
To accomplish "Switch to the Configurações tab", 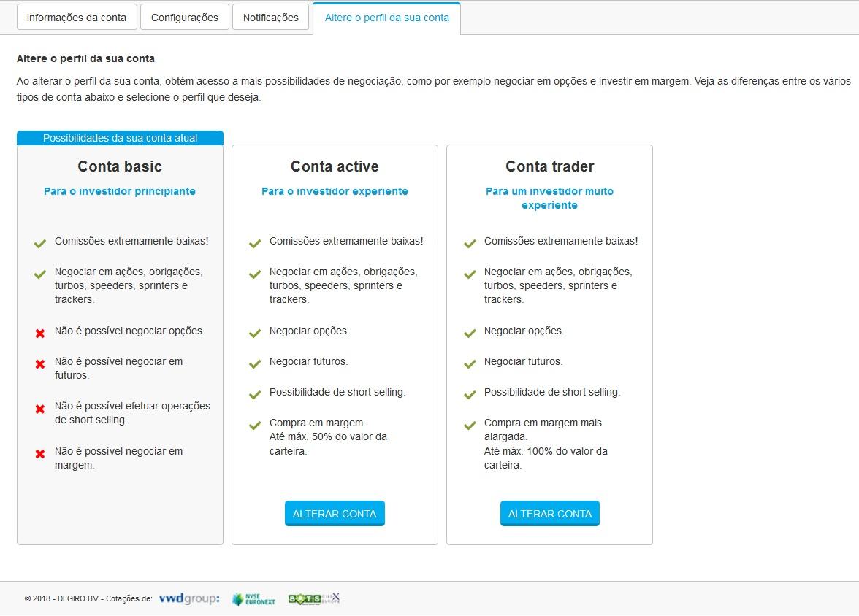I will (x=184, y=18).
